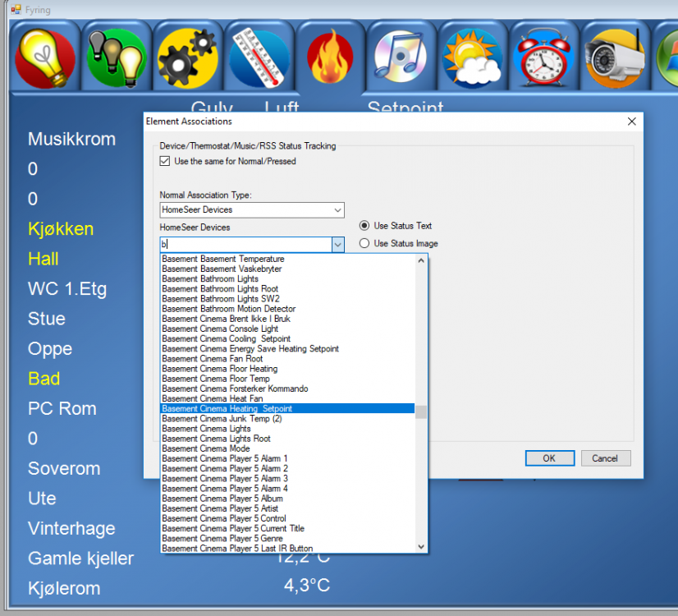678x616 pixels.
Task: Open the red alarm clock icon
Action: click(543, 57)
